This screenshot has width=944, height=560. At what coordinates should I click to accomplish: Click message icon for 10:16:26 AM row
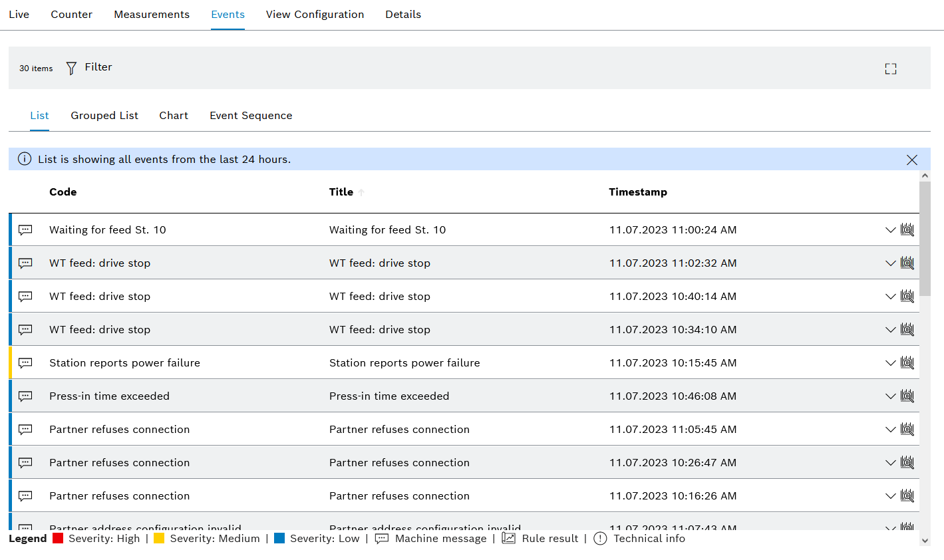pos(25,496)
